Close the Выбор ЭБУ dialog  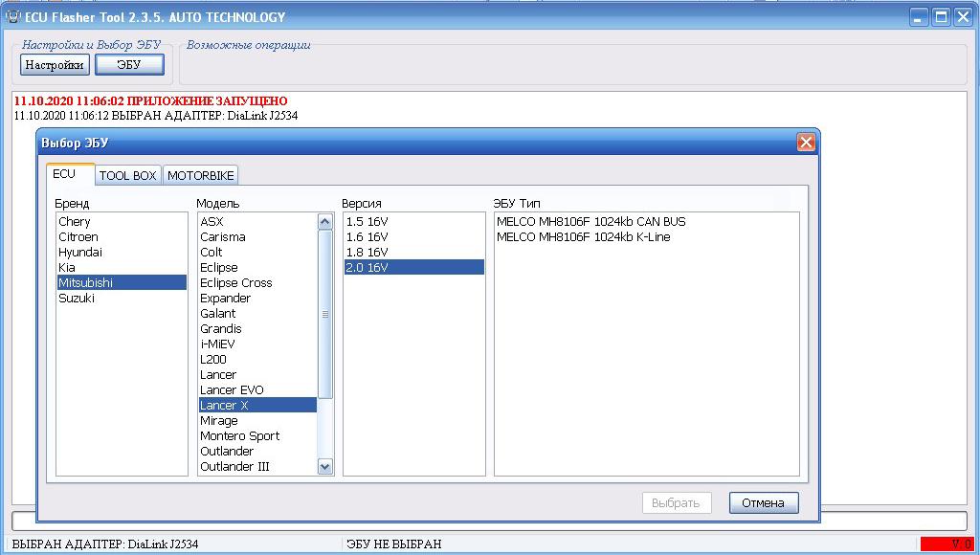click(x=806, y=143)
